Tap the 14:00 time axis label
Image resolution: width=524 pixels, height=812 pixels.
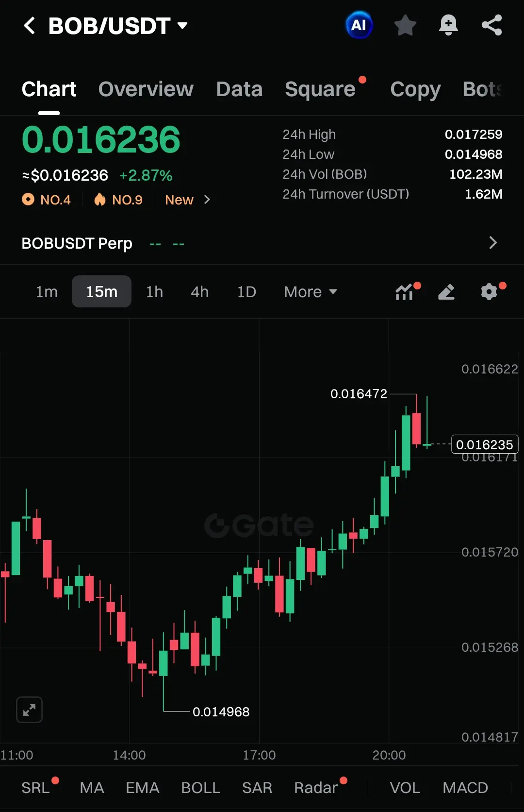pyautogui.click(x=129, y=755)
